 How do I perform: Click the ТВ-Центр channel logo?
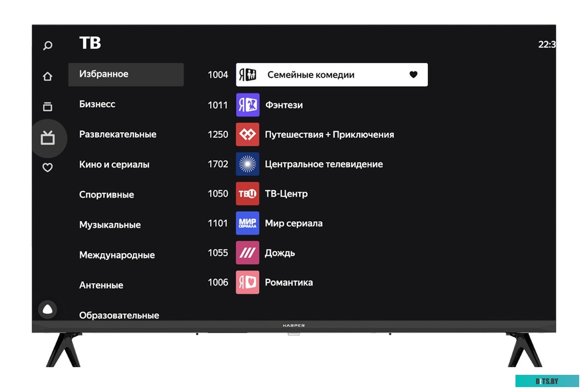pyautogui.click(x=248, y=194)
